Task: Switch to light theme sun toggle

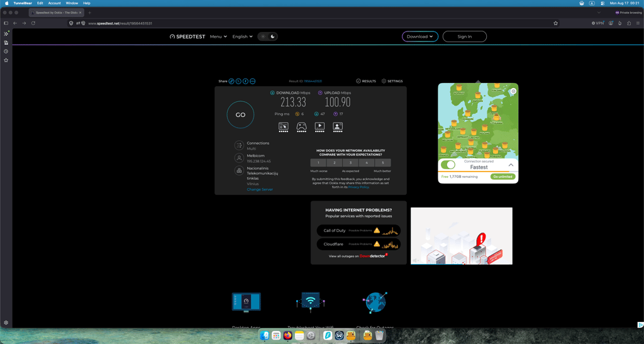Action: 263,36
